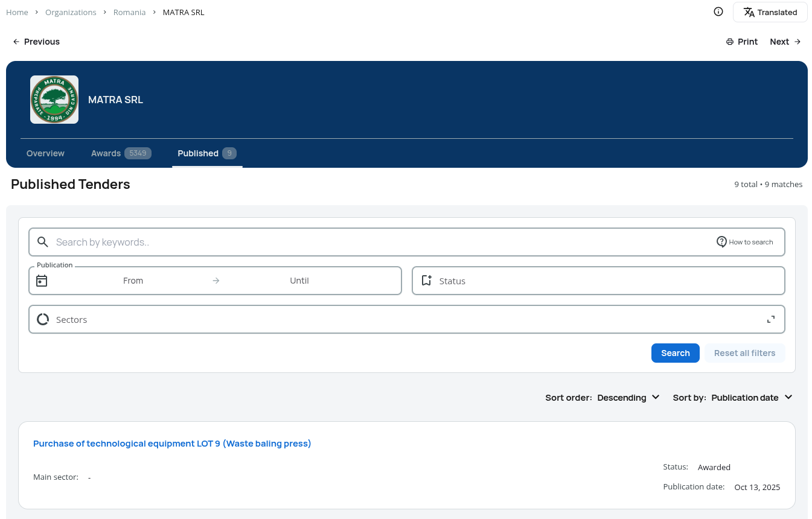The height and width of the screenshot is (519, 812).
Task: Switch to the Overview tab
Action: 45,153
